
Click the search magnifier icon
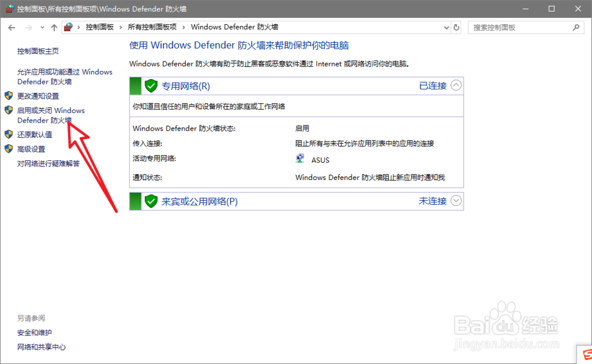tap(575, 27)
